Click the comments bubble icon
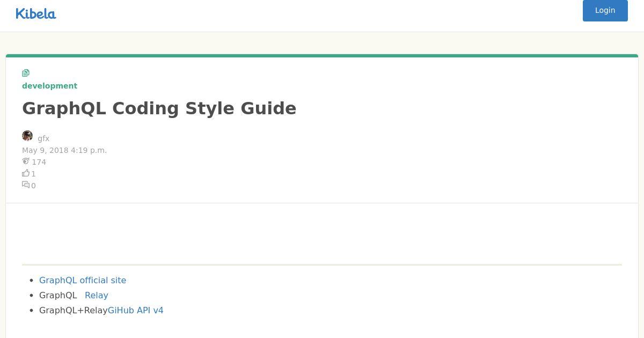The width and height of the screenshot is (644, 338). [x=26, y=185]
